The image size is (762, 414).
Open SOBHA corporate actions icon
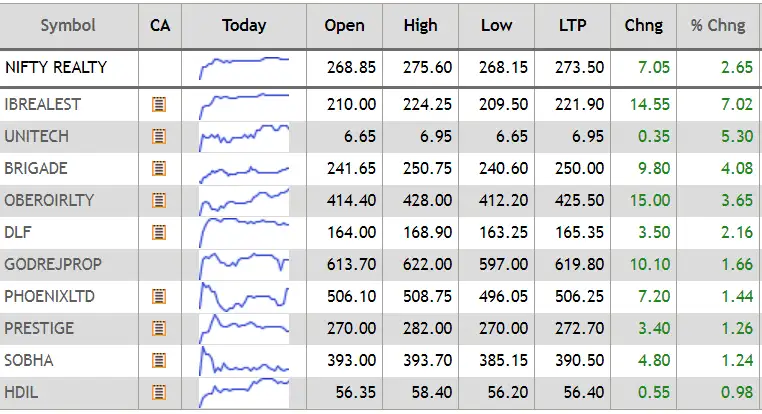158,360
